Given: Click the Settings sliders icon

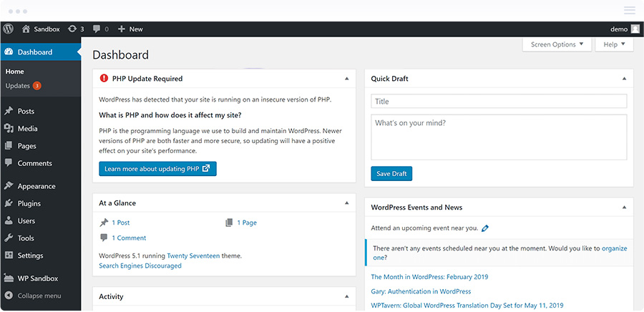Looking at the screenshot, I should (x=9, y=255).
